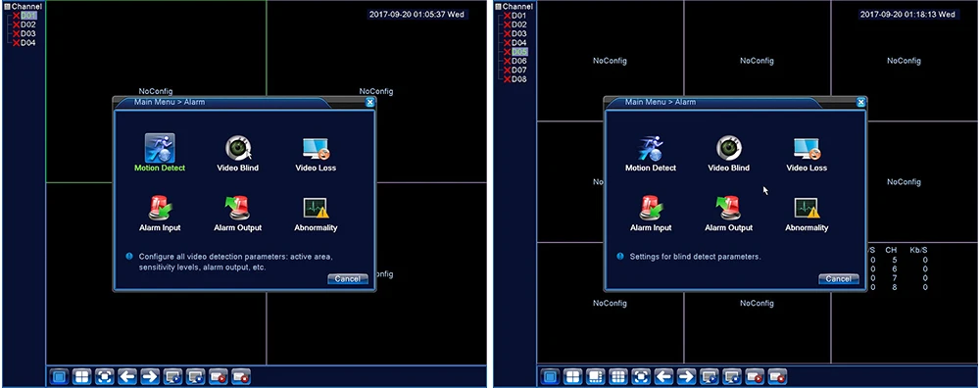980x388 pixels.
Task: Switch to single-view layout on 8-channel screen
Action: (x=550, y=377)
